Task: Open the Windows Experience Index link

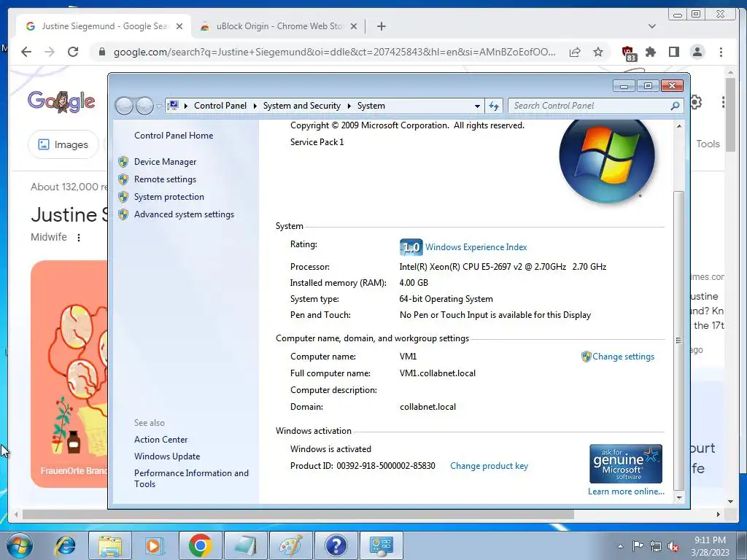Action: pyautogui.click(x=476, y=247)
